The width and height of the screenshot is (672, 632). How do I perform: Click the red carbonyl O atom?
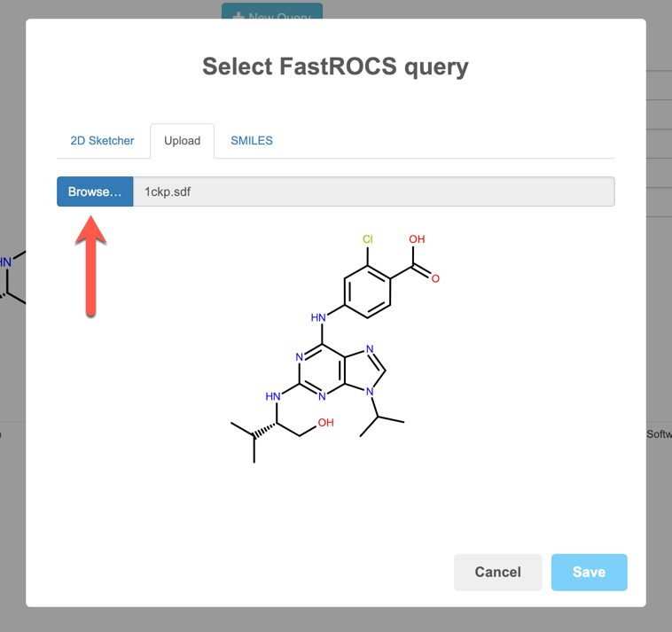435,278
